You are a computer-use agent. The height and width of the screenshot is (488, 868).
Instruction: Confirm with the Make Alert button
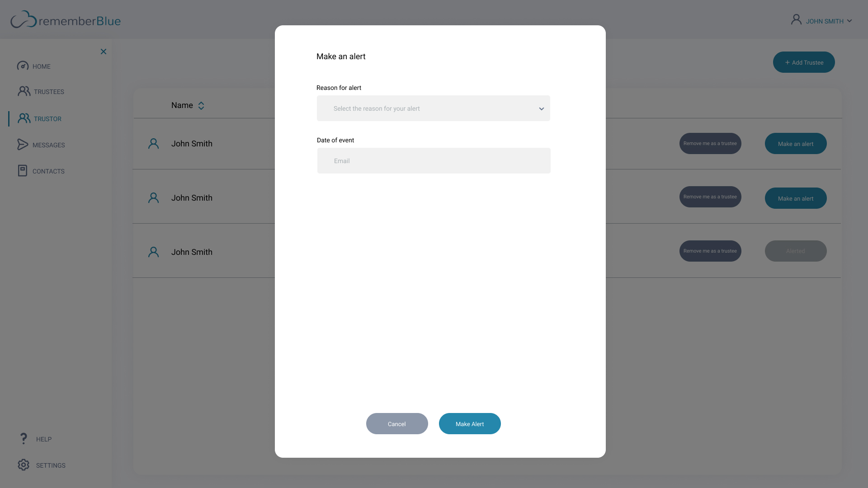(x=470, y=424)
